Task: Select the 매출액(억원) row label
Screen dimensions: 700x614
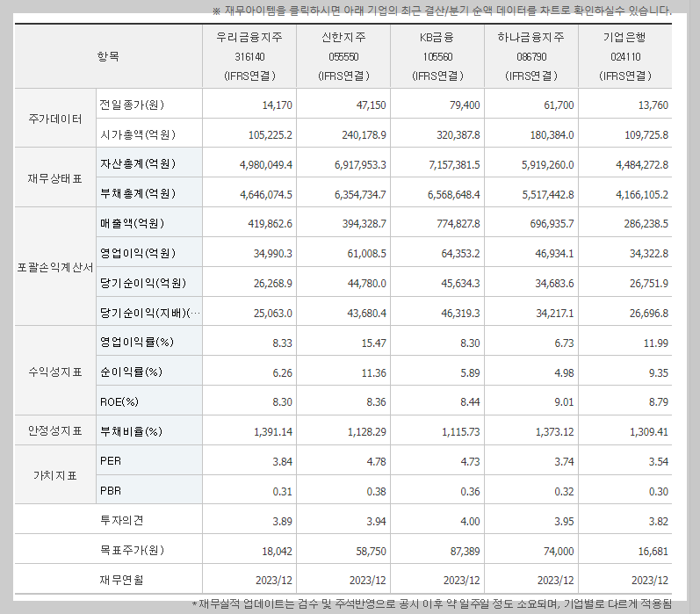Action: click(x=132, y=223)
